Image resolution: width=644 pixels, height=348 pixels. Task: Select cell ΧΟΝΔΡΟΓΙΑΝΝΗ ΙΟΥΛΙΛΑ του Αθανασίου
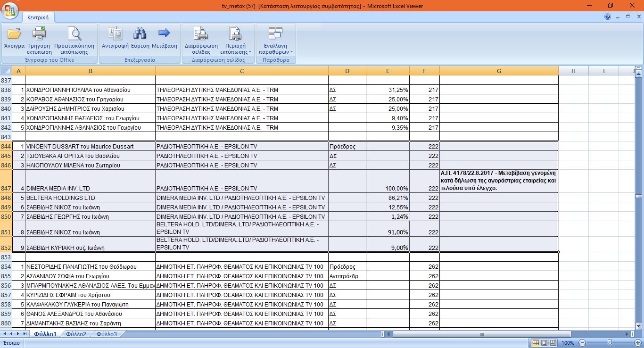pyautogui.click(x=90, y=90)
